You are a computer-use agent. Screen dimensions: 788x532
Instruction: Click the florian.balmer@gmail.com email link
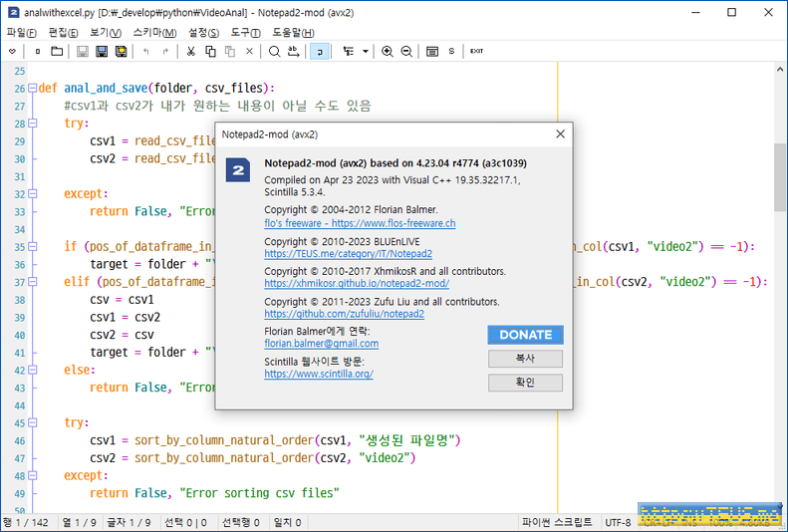pyautogui.click(x=322, y=344)
